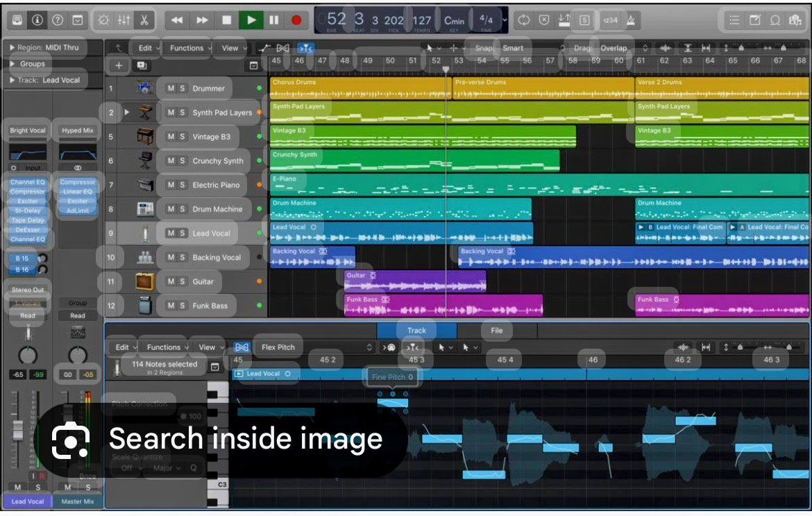The height and width of the screenshot is (516, 812).
Task: Click the Backing Vocal track icon
Action: click(x=145, y=258)
